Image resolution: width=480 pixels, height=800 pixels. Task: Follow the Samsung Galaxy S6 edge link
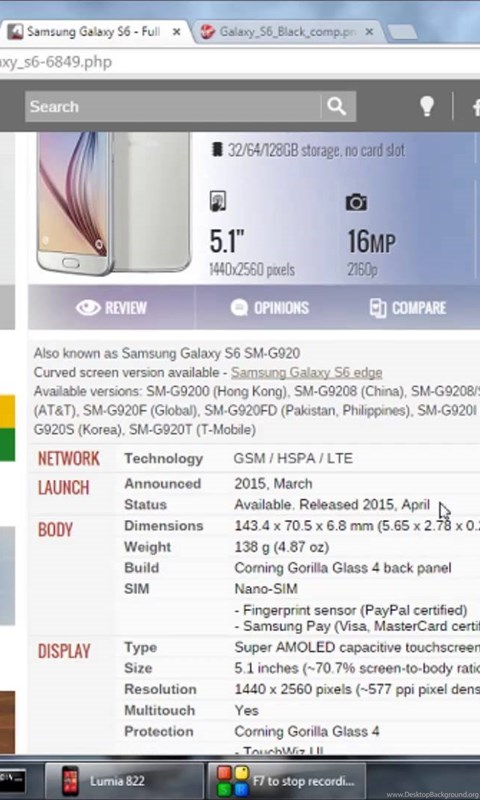307,372
